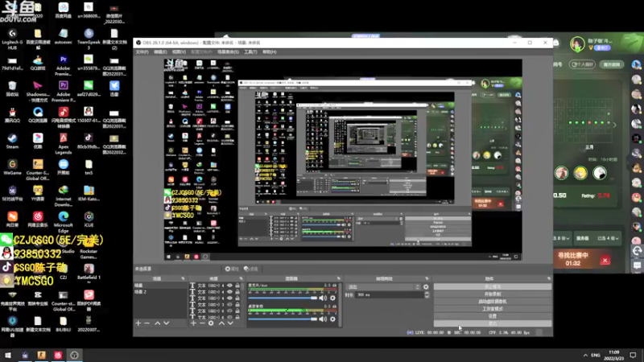Open Logitech G HUB desktop icon
The height and width of the screenshot is (362, 644).
(x=12, y=39)
